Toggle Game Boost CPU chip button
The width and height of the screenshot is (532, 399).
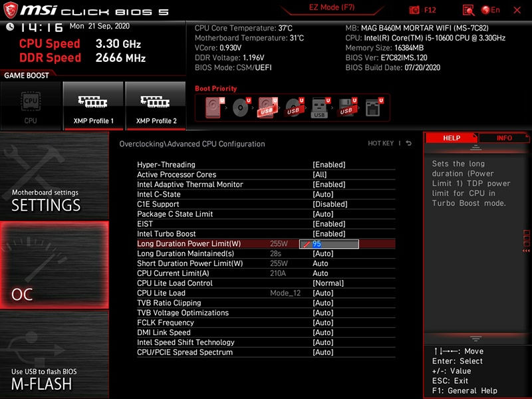(31, 106)
